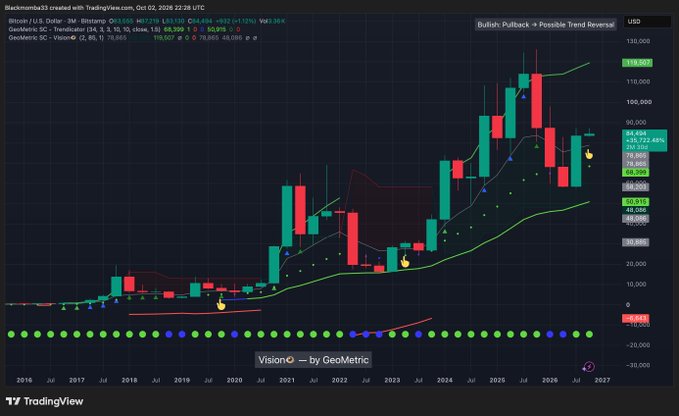Click the 'Vision — by GeoMetric' label
Image resolution: width=679 pixels, height=416 pixels.
click(313, 360)
